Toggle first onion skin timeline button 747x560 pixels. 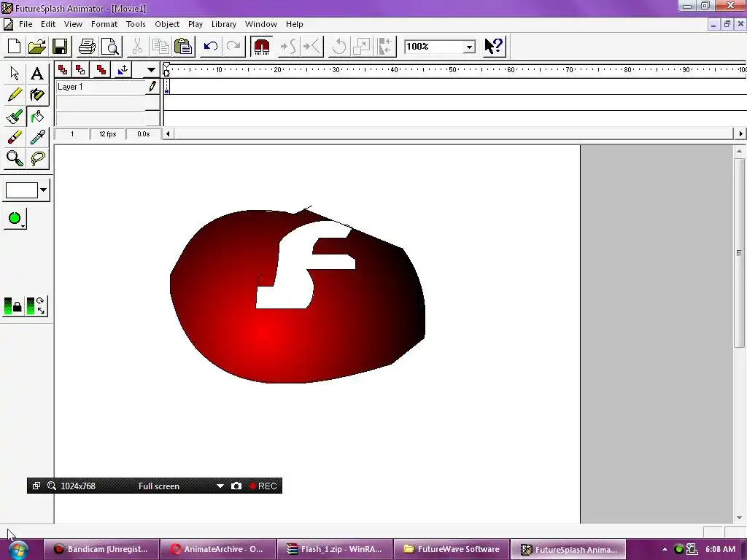(x=63, y=70)
